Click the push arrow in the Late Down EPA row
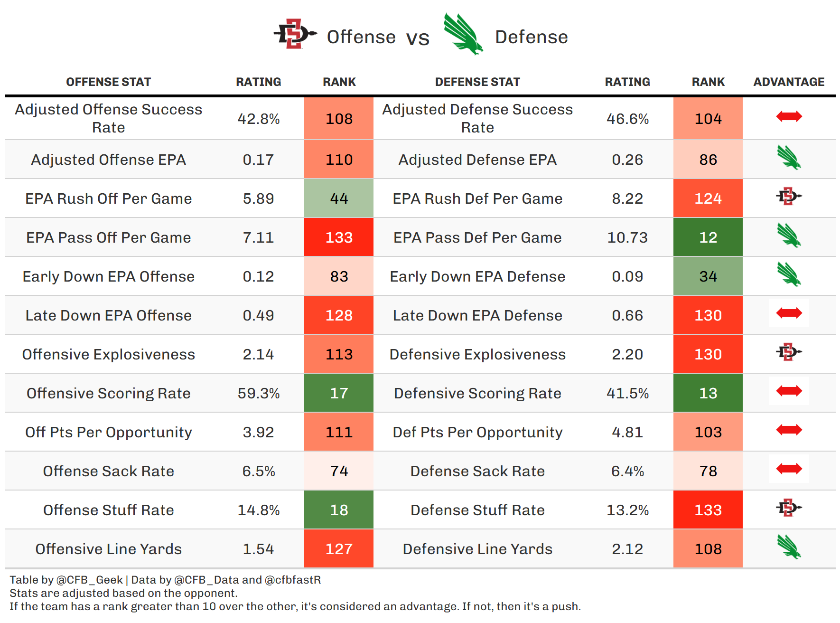The image size is (840, 623). pos(789,313)
